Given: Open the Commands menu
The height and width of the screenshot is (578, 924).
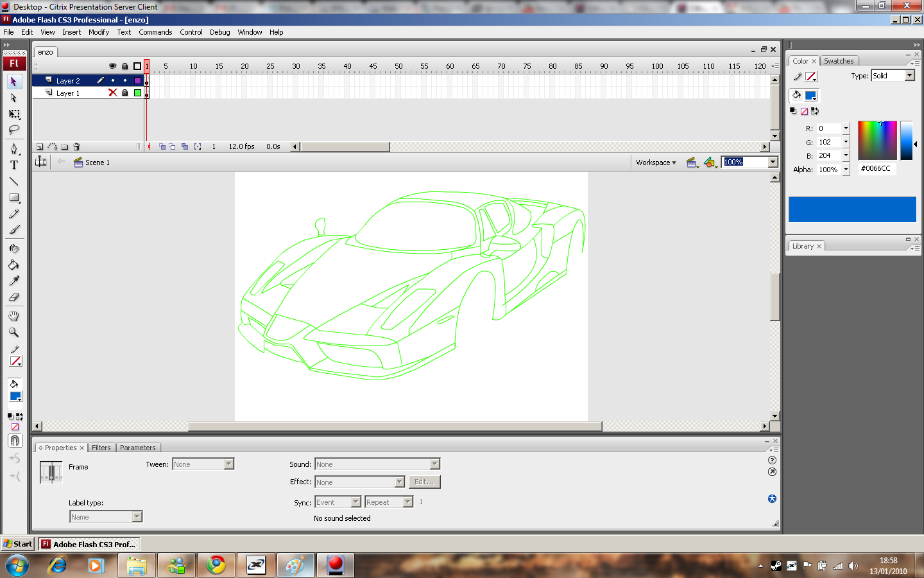Looking at the screenshot, I should (155, 32).
